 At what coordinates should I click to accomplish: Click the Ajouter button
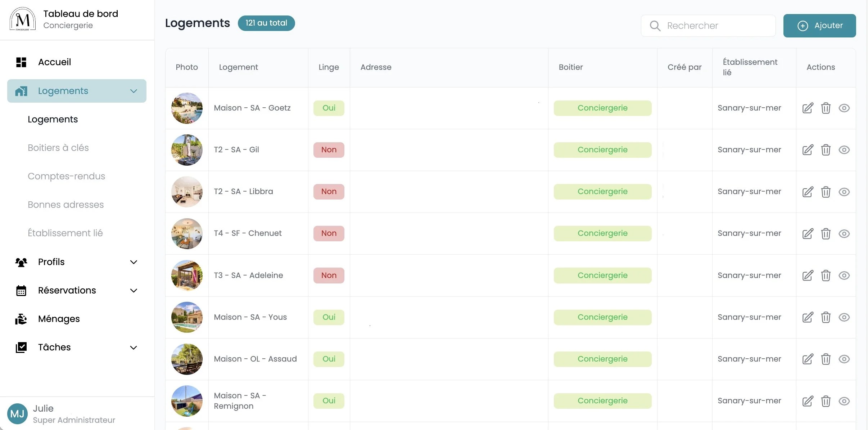[x=819, y=26]
